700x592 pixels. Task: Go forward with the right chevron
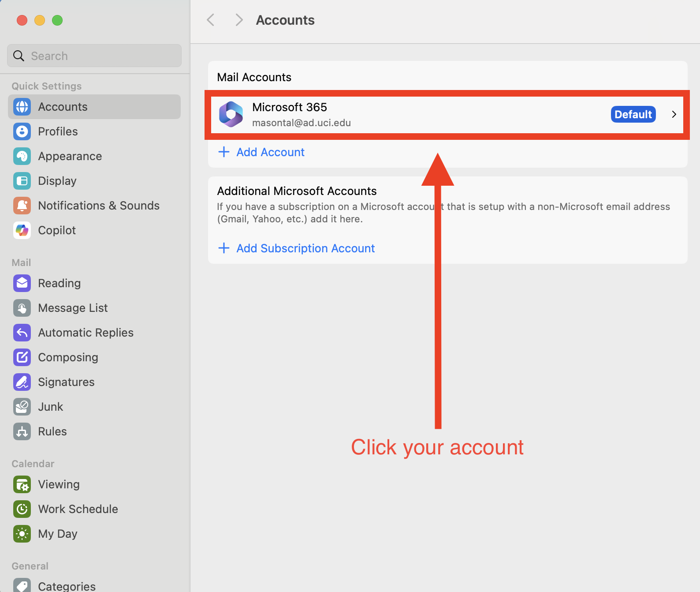coord(239,20)
